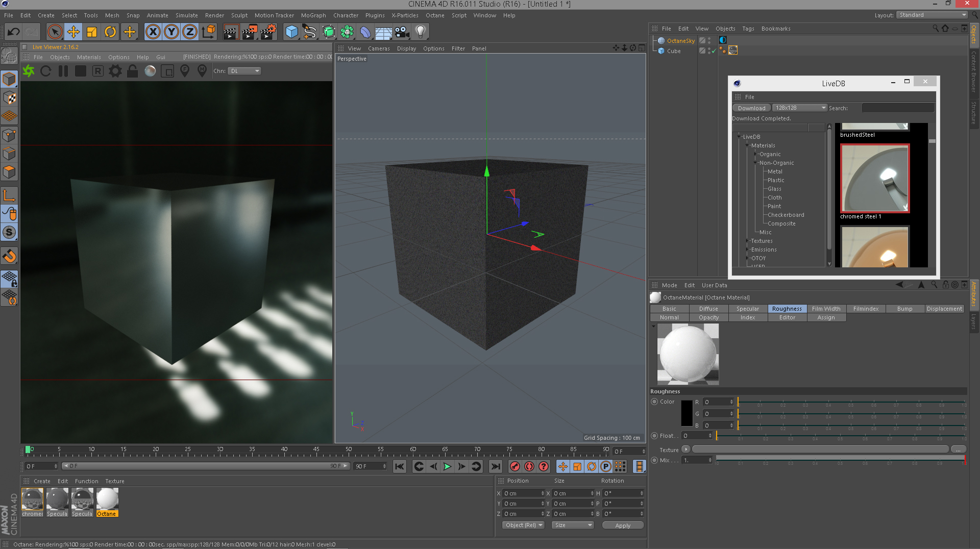Click the Download button in LiveDB
Screen dimensions: 980x549
coord(751,108)
